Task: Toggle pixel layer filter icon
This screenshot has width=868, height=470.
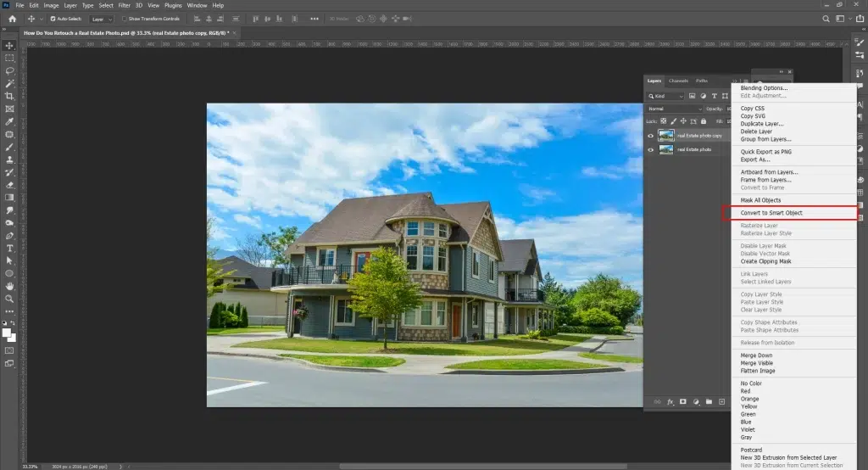Action: [692, 96]
